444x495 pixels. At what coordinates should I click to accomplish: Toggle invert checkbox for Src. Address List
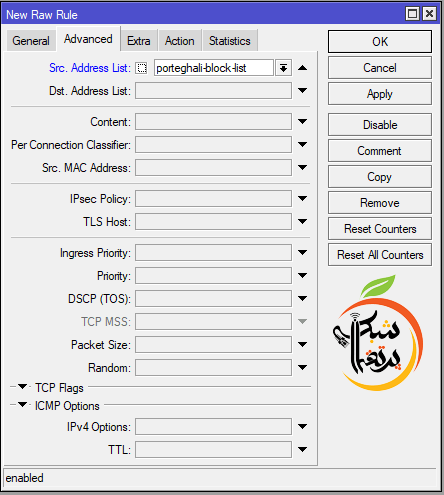click(x=141, y=68)
